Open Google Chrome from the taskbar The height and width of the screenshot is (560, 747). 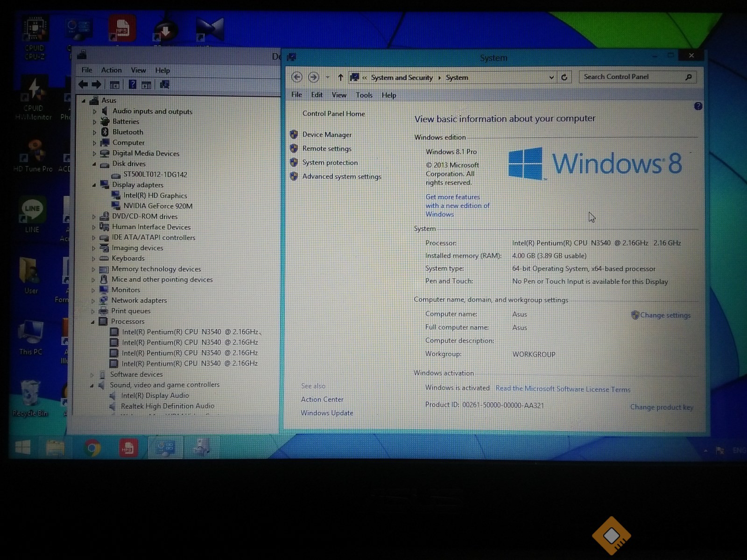coord(92,448)
